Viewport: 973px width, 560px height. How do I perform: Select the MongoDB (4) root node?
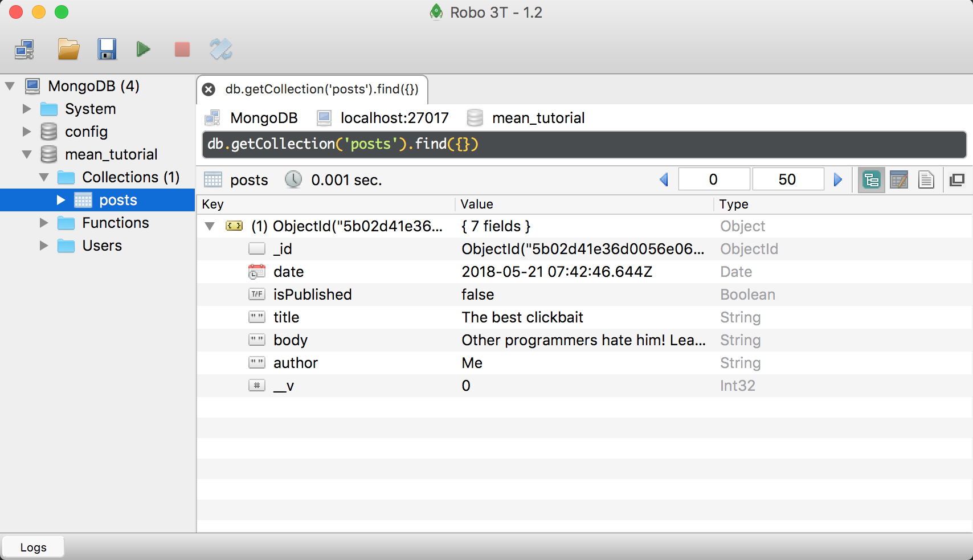(x=93, y=86)
